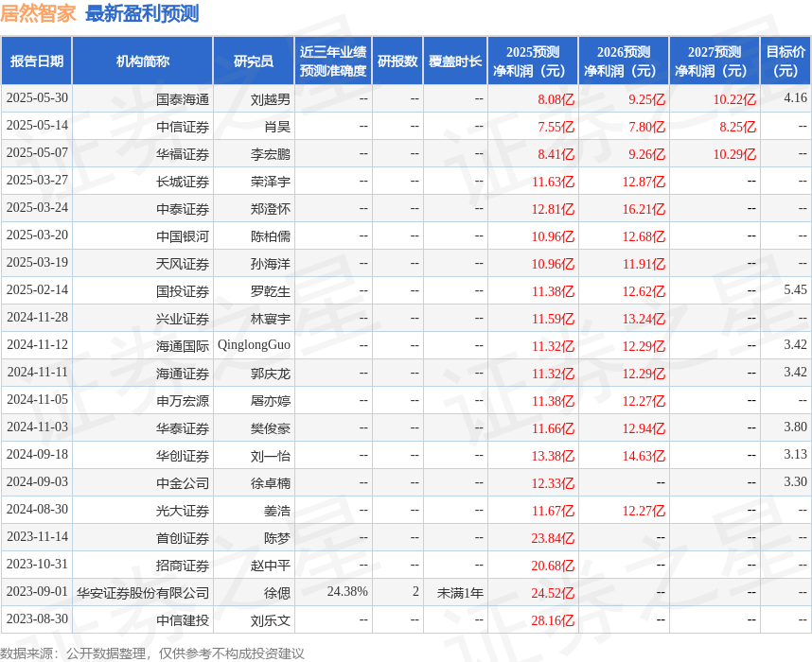Click the 未满1年 coverage duration cell
Viewport: 812px width, 662px height.
[x=460, y=592]
